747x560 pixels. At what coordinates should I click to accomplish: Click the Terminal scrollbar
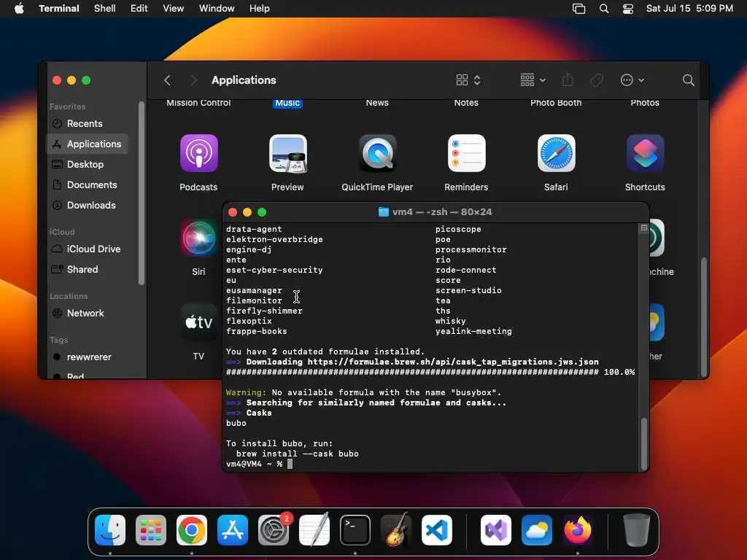[x=644, y=443]
